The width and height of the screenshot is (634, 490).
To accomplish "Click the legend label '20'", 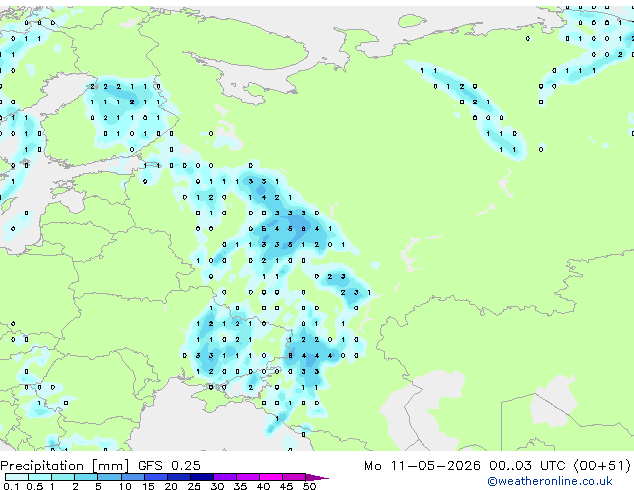I will pyautogui.click(x=171, y=486).
